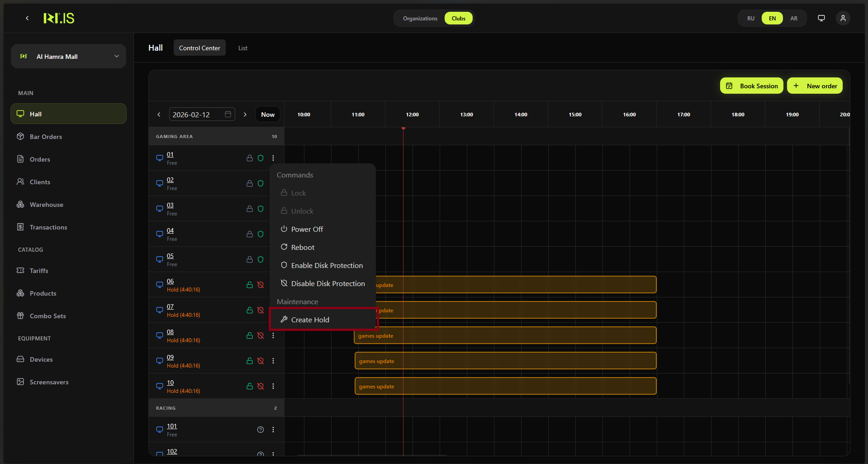Go back using the top-left arrow
The width and height of the screenshot is (868, 464).
tap(28, 18)
